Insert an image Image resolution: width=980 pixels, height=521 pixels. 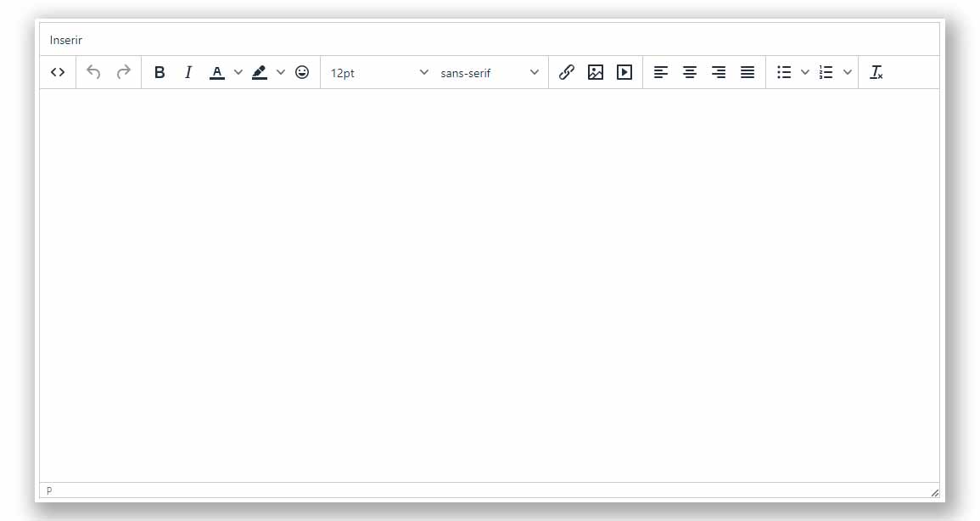(x=596, y=72)
